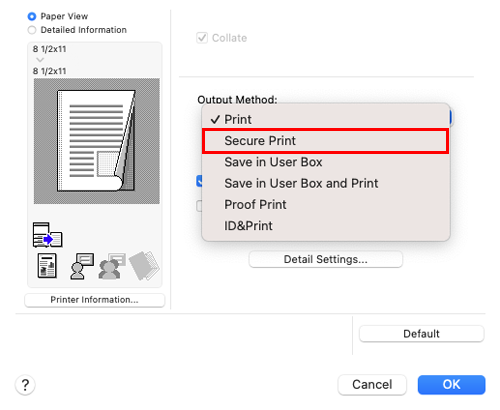Click the grayed stacked pages icon
The width and height of the screenshot is (500, 410).
tap(144, 266)
